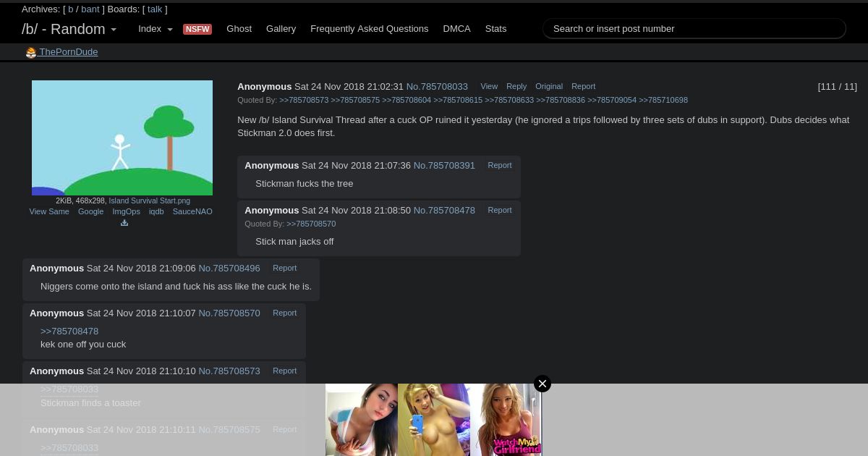
Task: Follow quoted-by link >>785708570
Action: (x=311, y=224)
